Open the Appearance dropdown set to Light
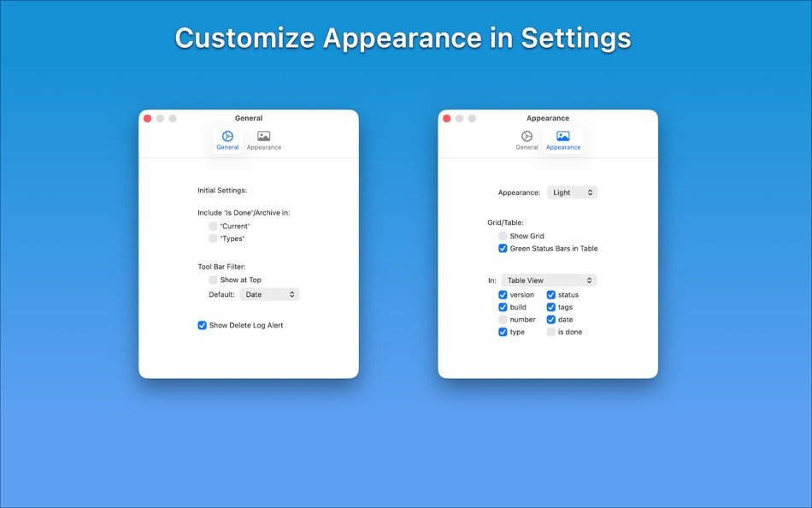 coord(572,192)
